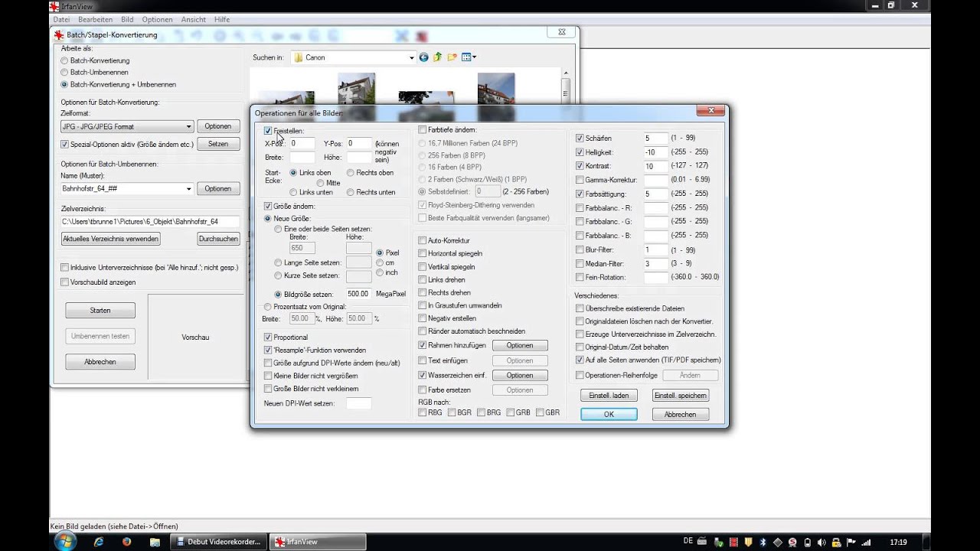The image size is (980, 551).
Task: Open the Datei menu
Action: pyautogui.click(x=61, y=19)
